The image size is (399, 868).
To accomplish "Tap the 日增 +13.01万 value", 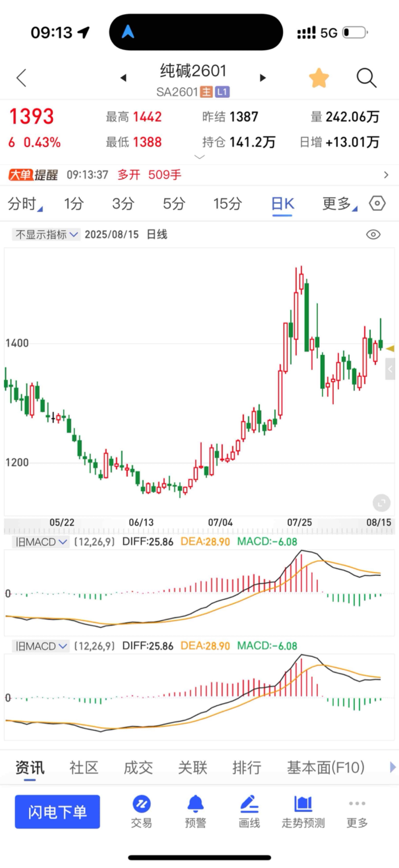I will (353, 142).
